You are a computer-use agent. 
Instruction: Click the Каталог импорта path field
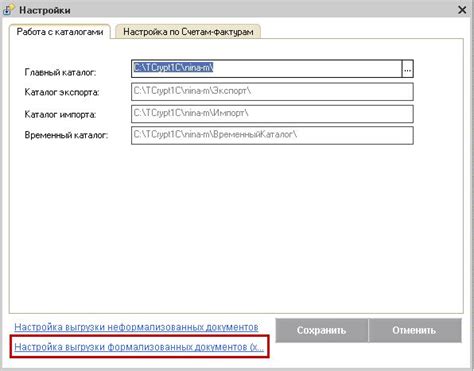pos(272,114)
